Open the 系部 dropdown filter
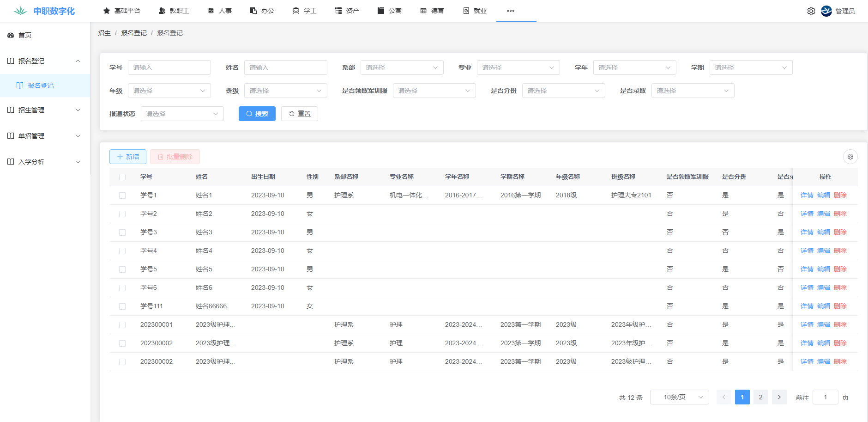 [x=402, y=67]
